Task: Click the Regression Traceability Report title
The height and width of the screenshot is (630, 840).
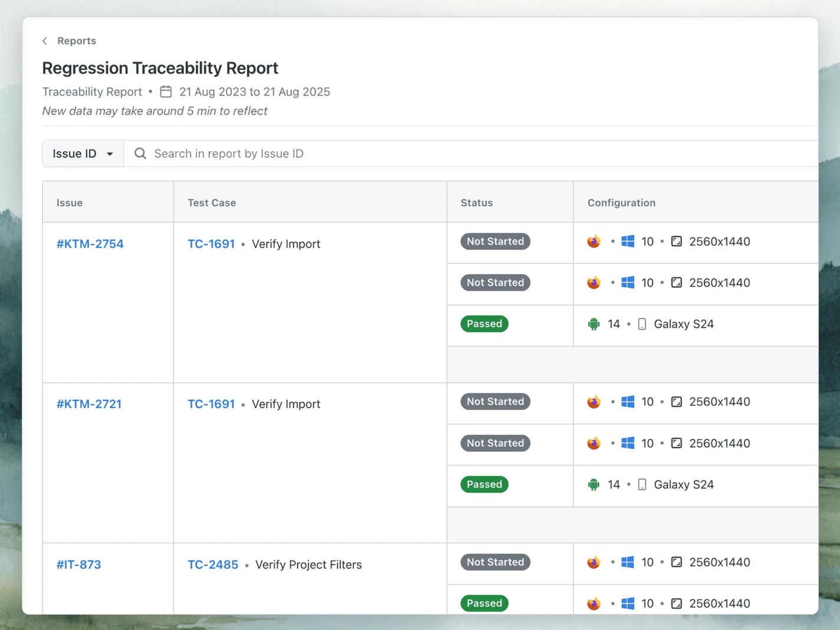Action: click(x=160, y=68)
